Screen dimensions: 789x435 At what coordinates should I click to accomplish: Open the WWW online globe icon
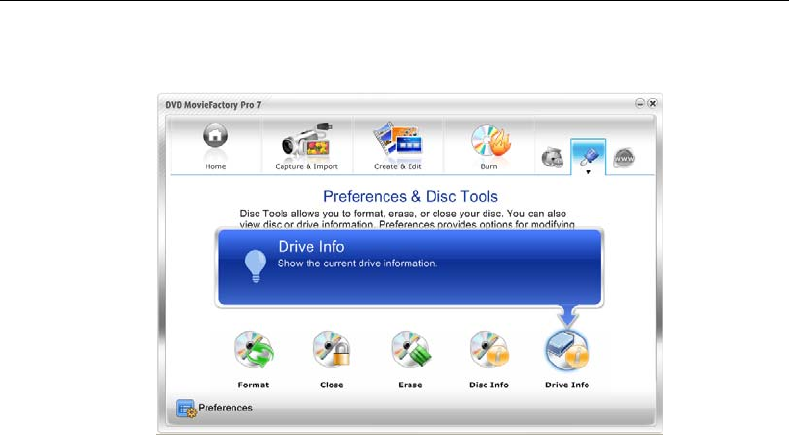pos(624,158)
